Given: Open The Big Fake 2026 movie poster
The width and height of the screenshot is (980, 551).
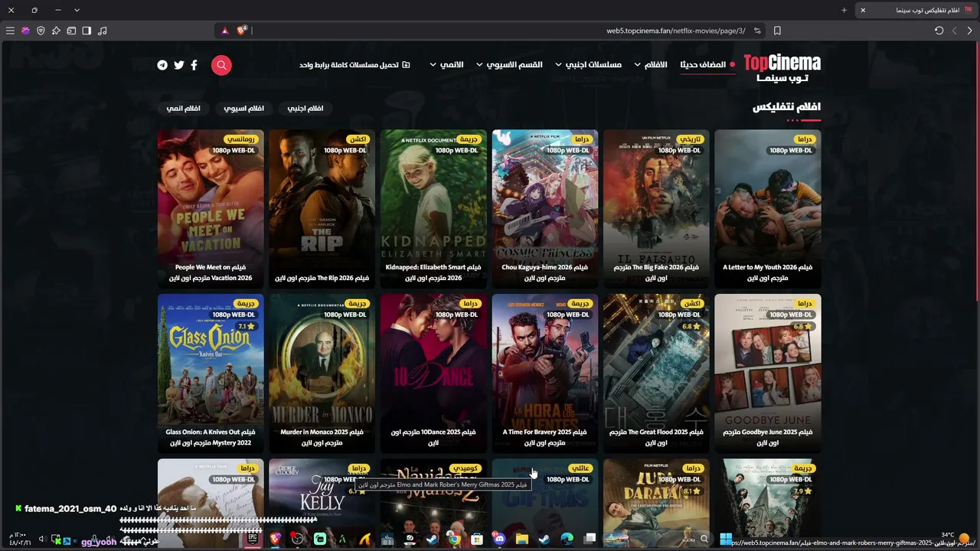Looking at the screenshot, I should click(656, 208).
